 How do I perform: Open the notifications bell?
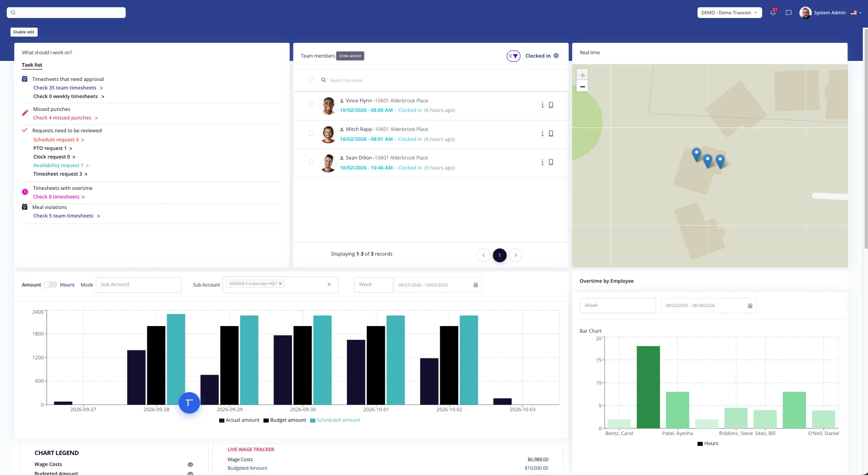click(773, 12)
